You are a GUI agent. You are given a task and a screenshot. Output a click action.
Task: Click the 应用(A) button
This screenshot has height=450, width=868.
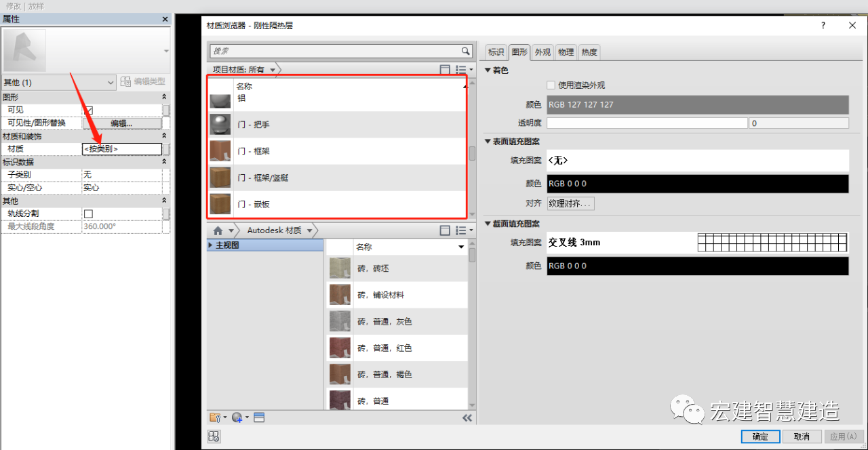coord(843,436)
